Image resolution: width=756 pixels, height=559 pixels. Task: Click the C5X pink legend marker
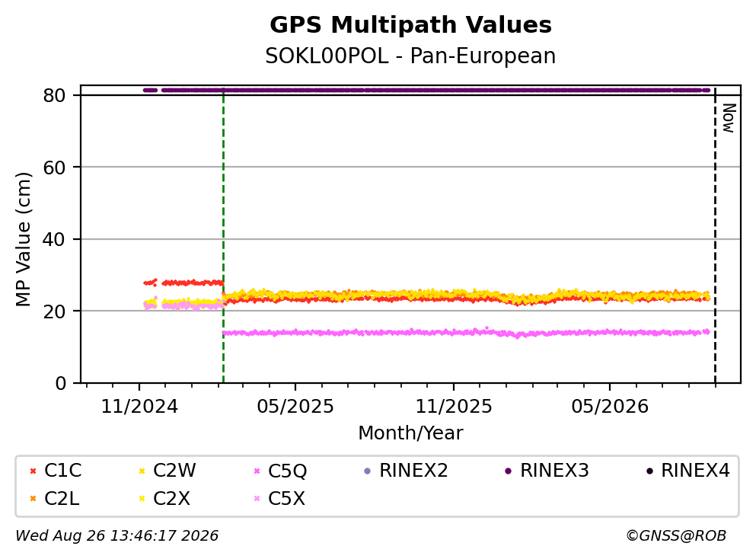(x=257, y=499)
